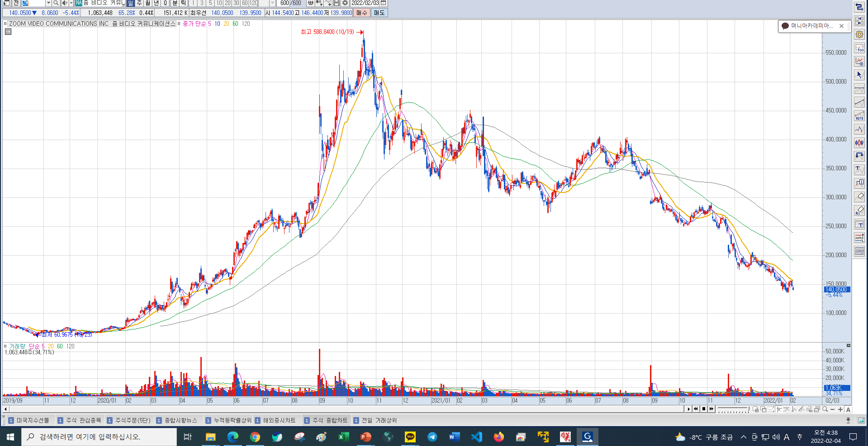Click the 전 button at top left

pyautogui.click(x=16, y=3)
